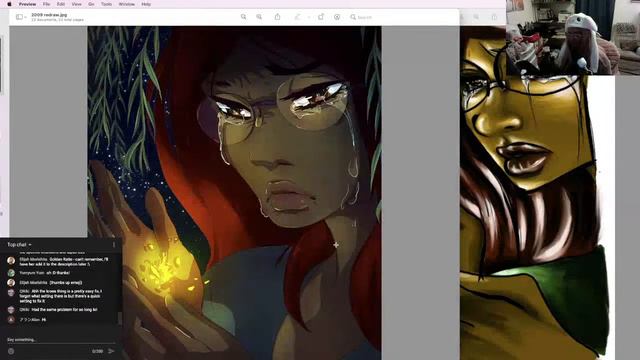640x360 pixels.
Task: Click the zoom in magnifier icon
Action: (259, 17)
